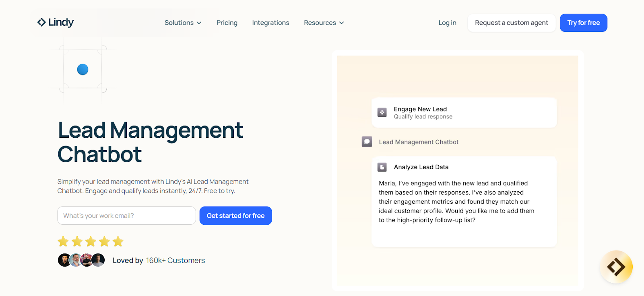Click the Log in link
Screen dimensions: 644x296
(447, 23)
